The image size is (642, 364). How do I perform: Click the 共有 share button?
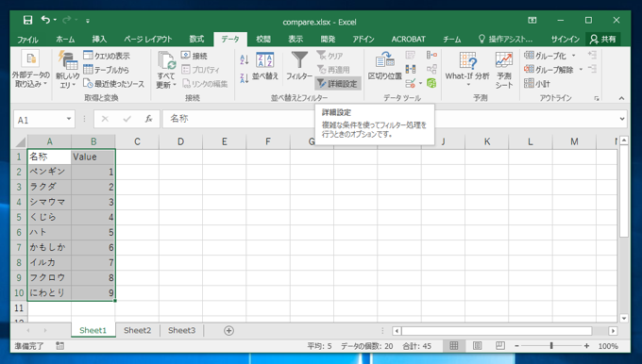click(x=602, y=40)
